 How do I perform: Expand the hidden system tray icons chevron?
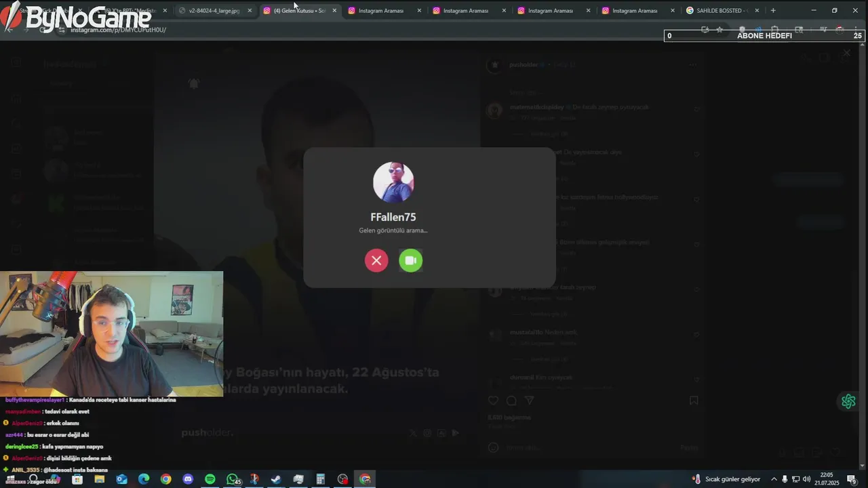(774, 479)
